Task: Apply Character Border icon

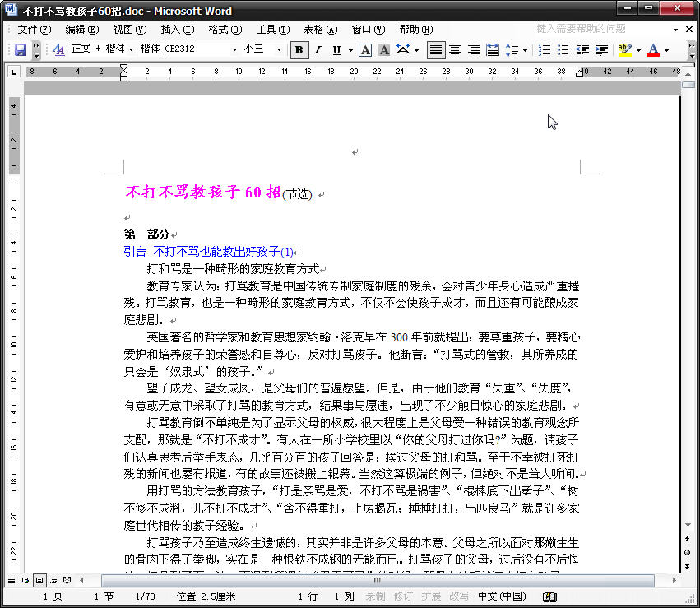Action: pos(365,49)
